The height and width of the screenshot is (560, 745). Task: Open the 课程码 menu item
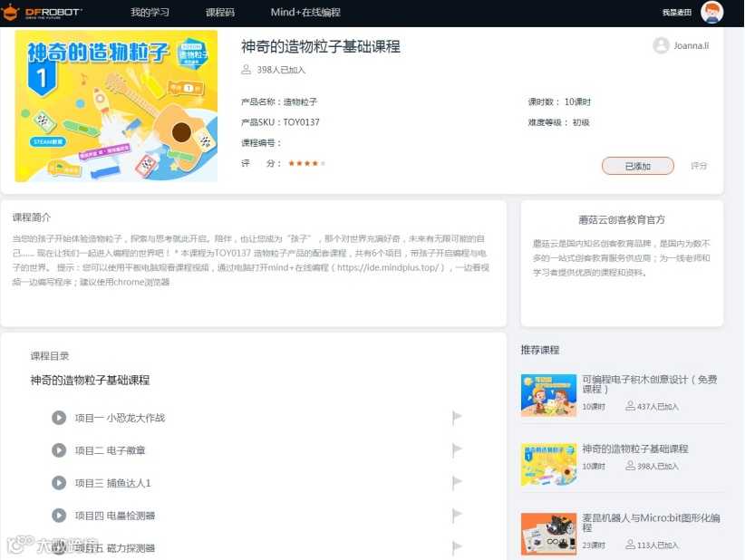coord(220,13)
